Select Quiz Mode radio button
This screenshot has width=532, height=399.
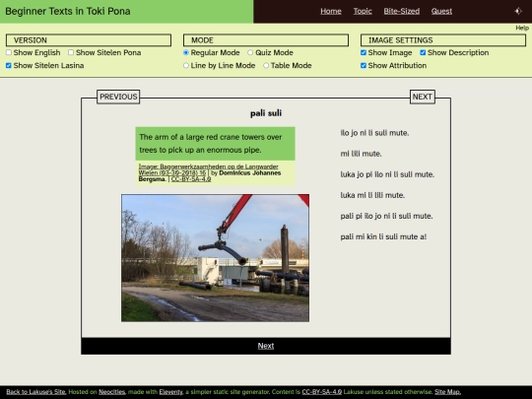click(250, 52)
